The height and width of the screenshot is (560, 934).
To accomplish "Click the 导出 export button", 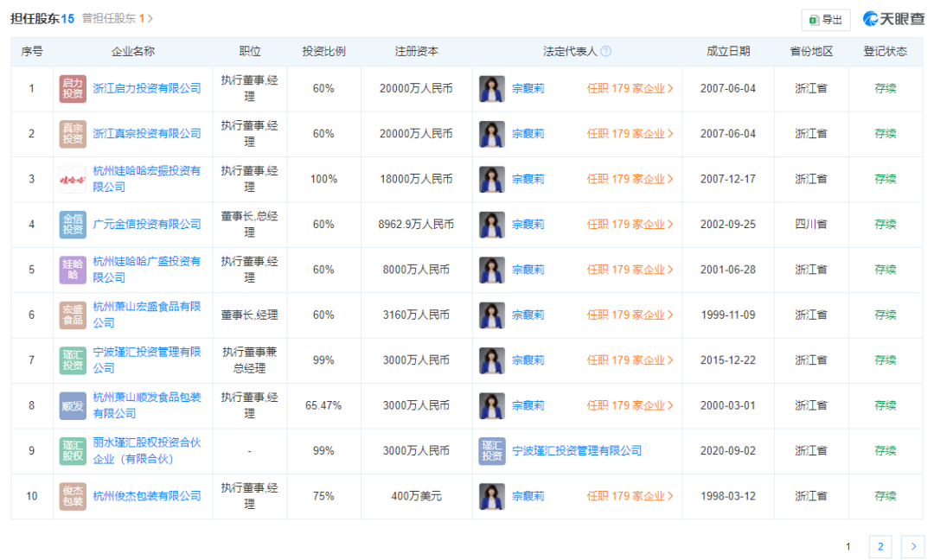I will pos(826,20).
